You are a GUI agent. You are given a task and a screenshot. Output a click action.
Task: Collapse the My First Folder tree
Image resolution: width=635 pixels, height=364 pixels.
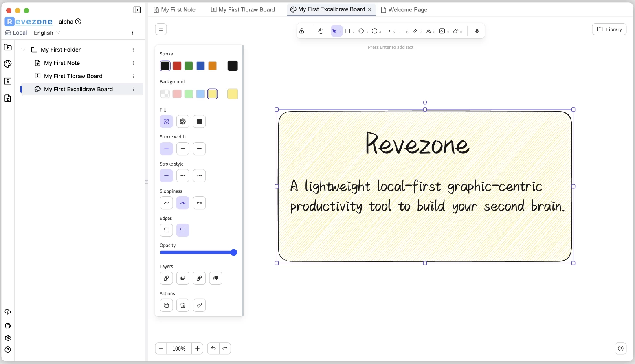click(23, 50)
